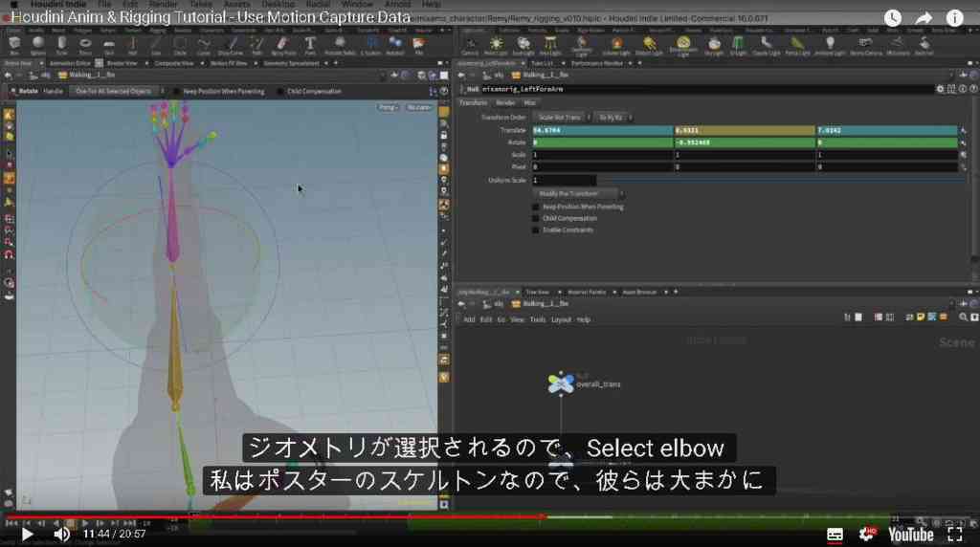This screenshot has height=547, width=980.
Task: Click the Scale X value field
Action: [603, 155]
